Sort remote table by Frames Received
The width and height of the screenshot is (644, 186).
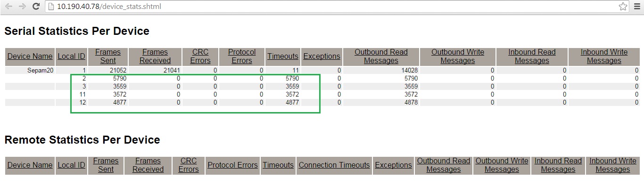[x=148, y=165]
